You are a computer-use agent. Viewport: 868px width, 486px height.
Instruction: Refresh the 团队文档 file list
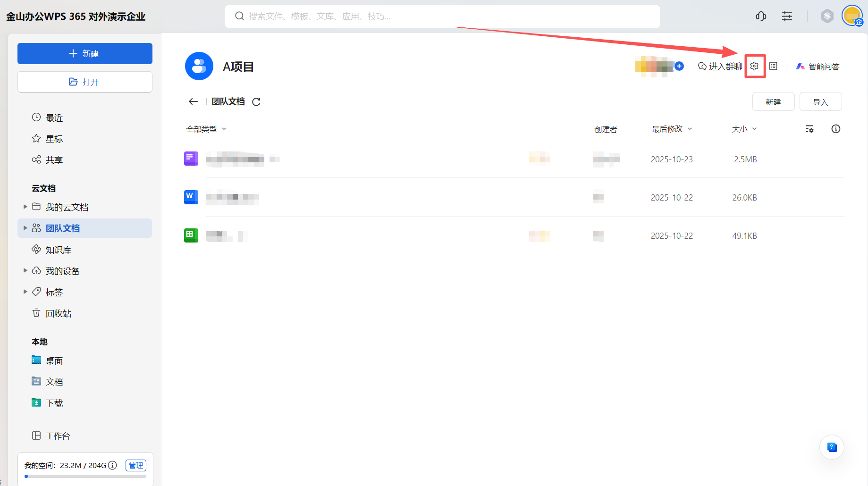[x=256, y=102]
